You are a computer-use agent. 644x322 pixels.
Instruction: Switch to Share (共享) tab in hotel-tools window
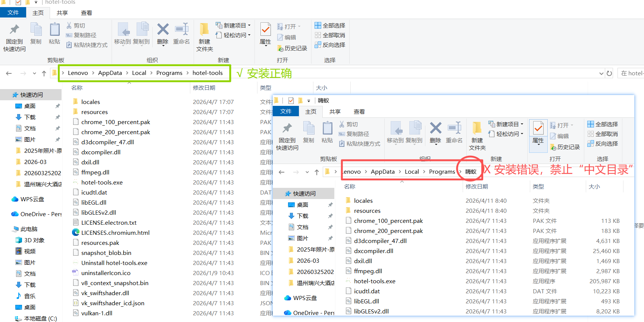(x=62, y=13)
